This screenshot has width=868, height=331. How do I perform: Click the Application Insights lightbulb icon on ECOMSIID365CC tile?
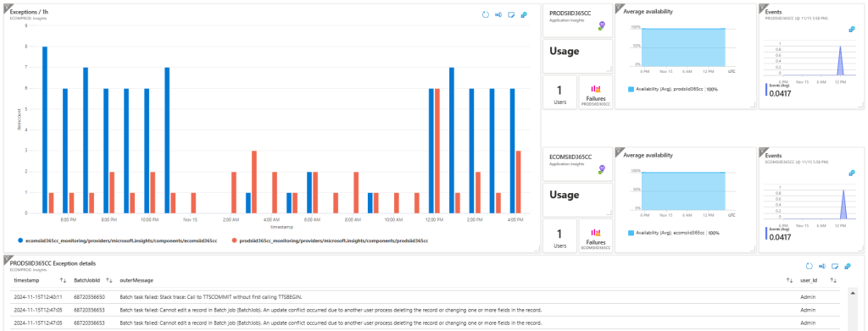[602, 169]
